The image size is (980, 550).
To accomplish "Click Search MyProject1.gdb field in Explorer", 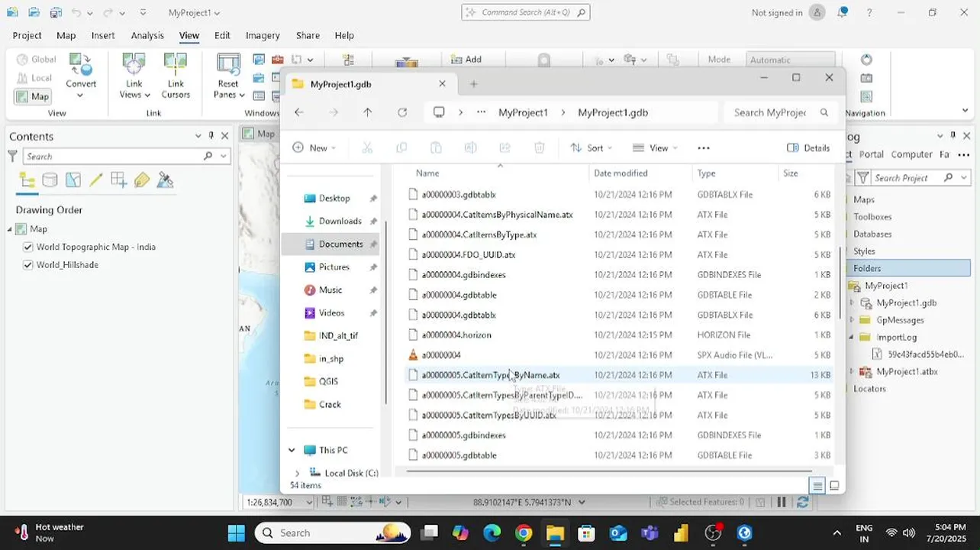I will point(779,112).
